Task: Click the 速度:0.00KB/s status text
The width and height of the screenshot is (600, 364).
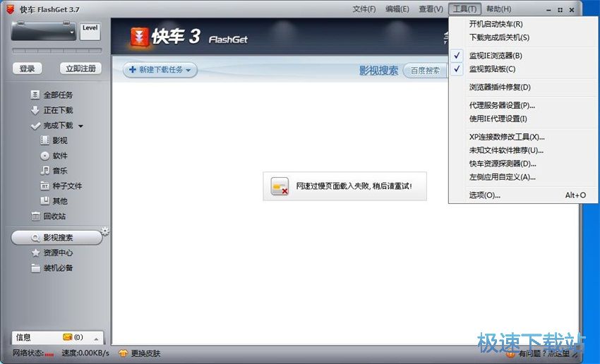Action: [85, 353]
